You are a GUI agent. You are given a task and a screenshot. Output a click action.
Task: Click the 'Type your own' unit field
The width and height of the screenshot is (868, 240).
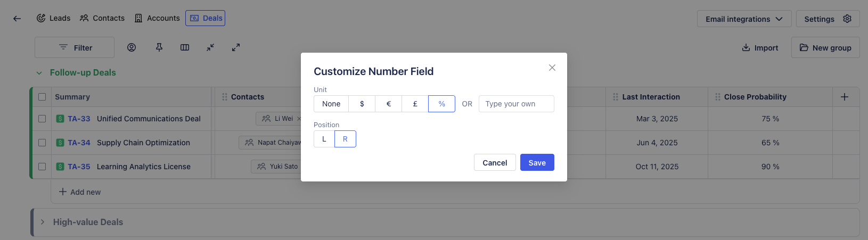(x=516, y=104)
